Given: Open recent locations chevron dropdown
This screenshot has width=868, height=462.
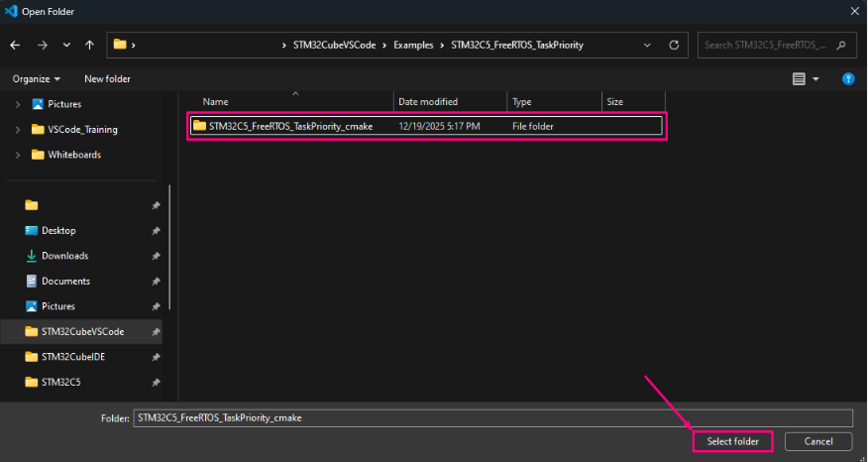Looking at the screenshot, I should (66, 46).
